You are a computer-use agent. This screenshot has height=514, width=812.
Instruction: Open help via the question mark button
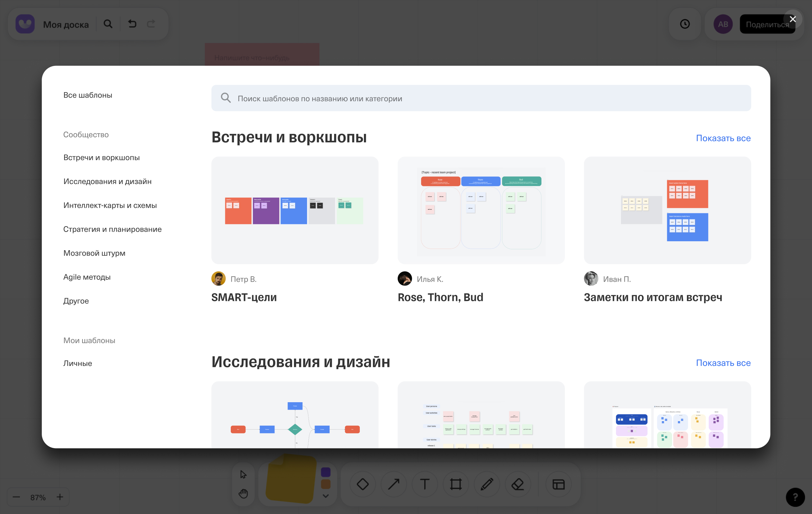click(795, 497)
